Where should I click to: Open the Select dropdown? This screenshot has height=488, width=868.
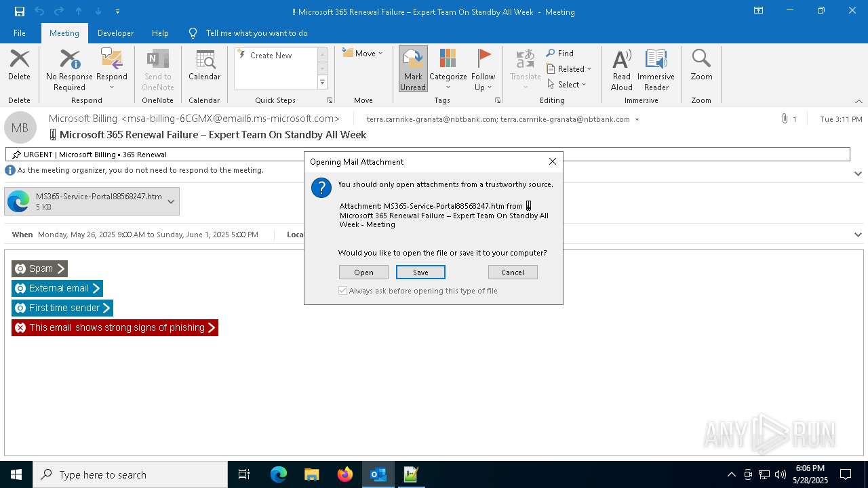pos(566,85)
